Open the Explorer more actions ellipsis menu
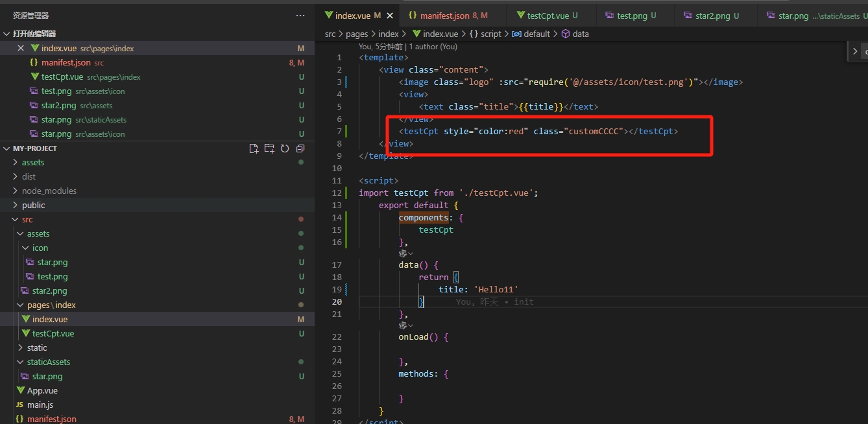This screenshot has width=868, height=424. click(x=300, y=16)
